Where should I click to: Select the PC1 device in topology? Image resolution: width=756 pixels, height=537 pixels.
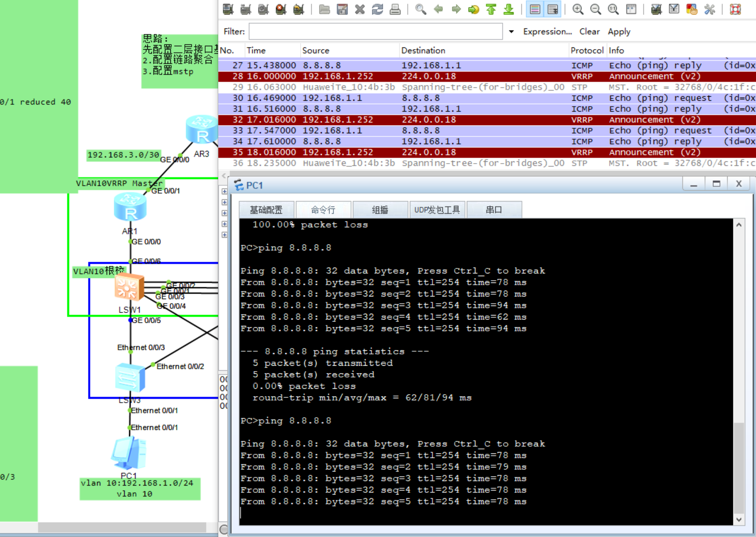coord(129,453)
